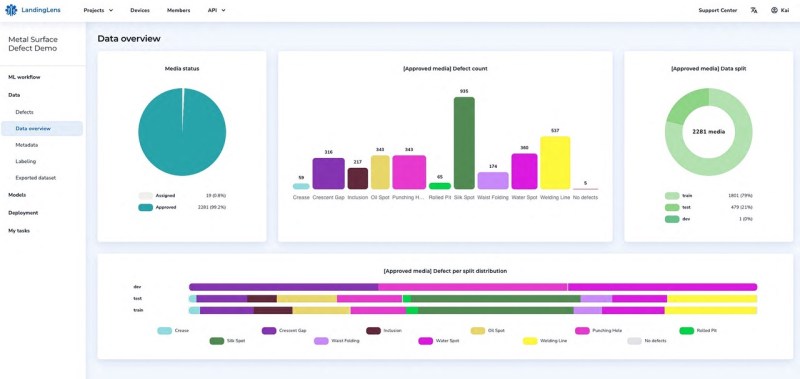Open Exported dataset in the sidebar

coord(36,178)
